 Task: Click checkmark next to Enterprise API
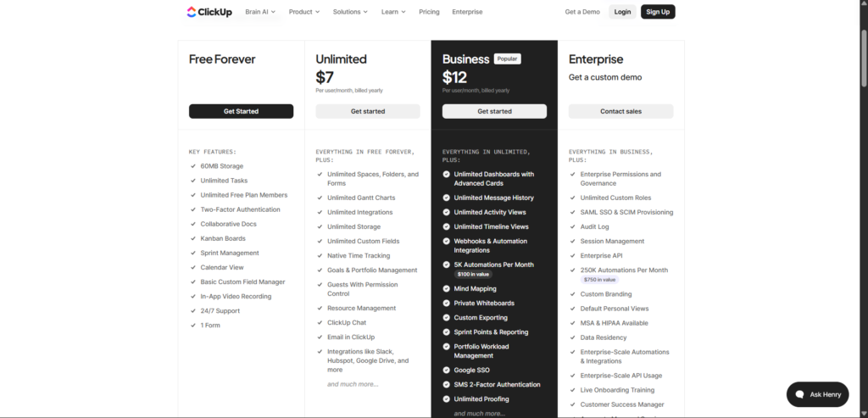[573, 256]
